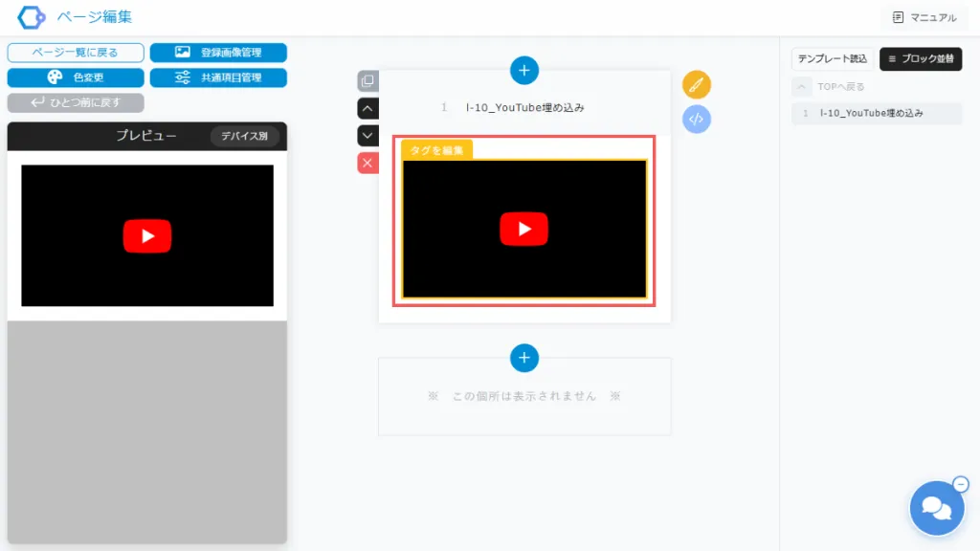Toggle ブロック並替 block reorder mode
This screenshot has width=980, height=551.
pyautogui.click(x=921, y=59)
